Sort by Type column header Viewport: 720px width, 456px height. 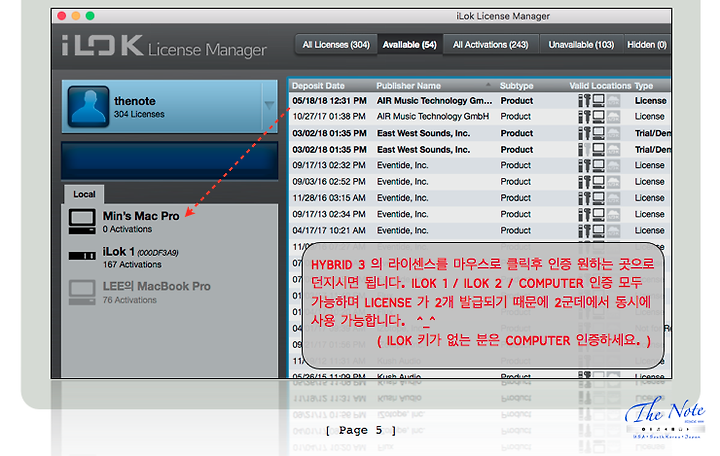[643, 86]
